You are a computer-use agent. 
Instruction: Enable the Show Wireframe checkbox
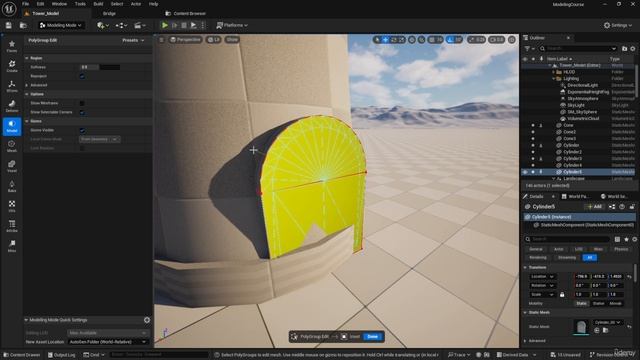[x=82, y=103]
